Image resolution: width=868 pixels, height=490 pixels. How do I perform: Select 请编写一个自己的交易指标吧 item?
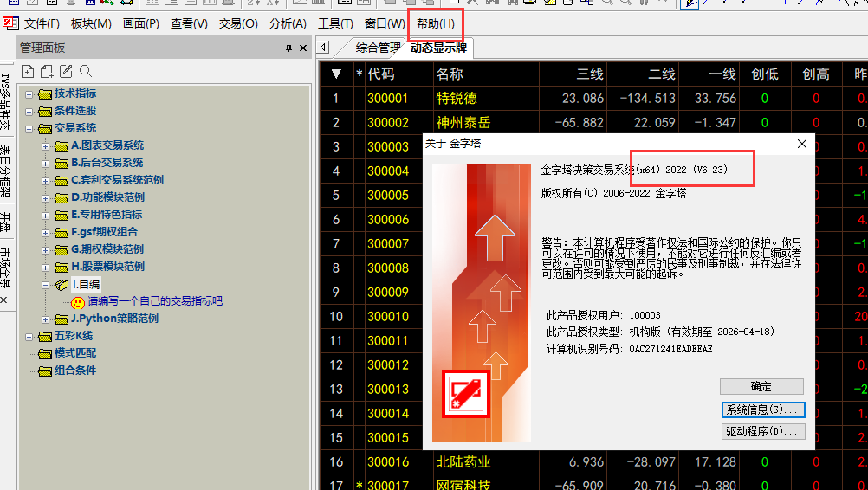pos(155,301)
